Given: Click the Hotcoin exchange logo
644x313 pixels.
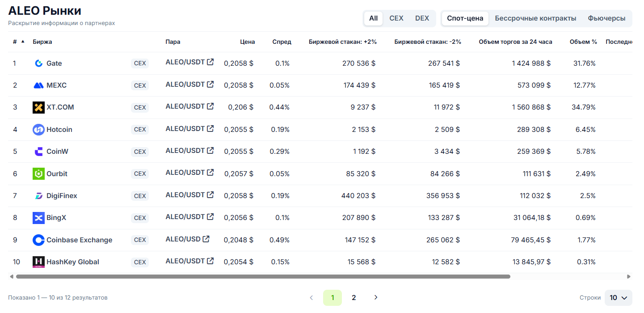Looking at the screenshot, I should pos(39,130).
